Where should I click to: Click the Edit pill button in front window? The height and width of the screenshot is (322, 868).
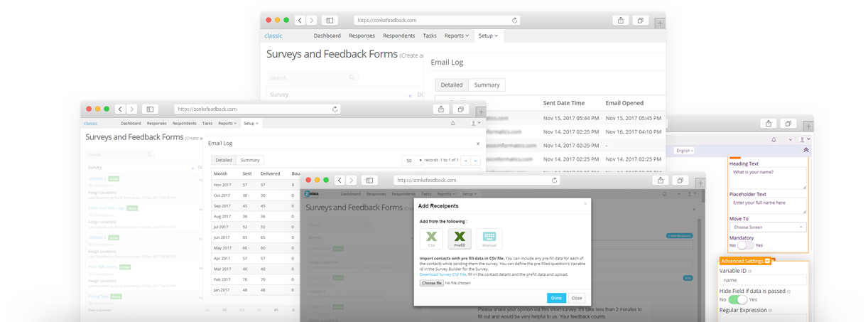[688, 278]
